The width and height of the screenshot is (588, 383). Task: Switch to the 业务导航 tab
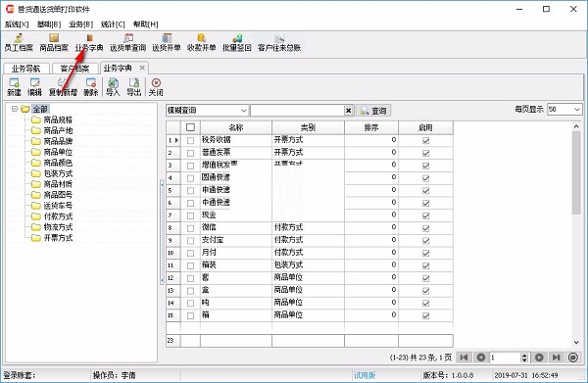(25, 69)
